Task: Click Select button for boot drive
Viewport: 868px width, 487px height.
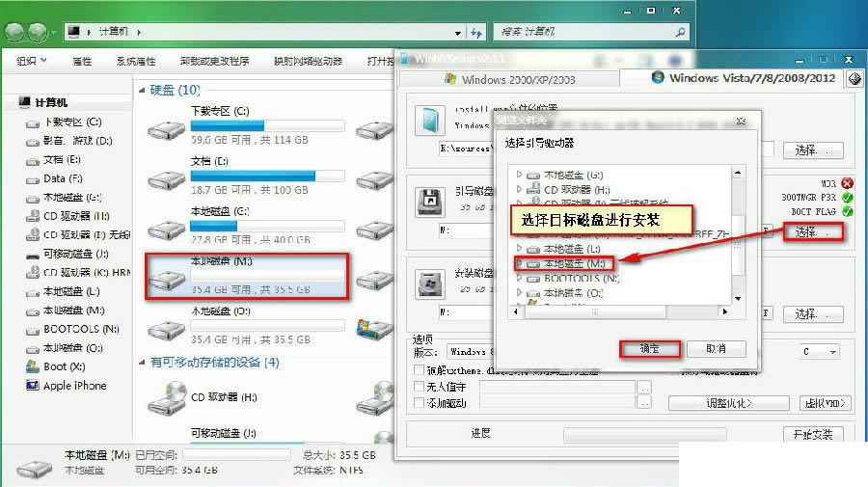Action: (813, 231)
